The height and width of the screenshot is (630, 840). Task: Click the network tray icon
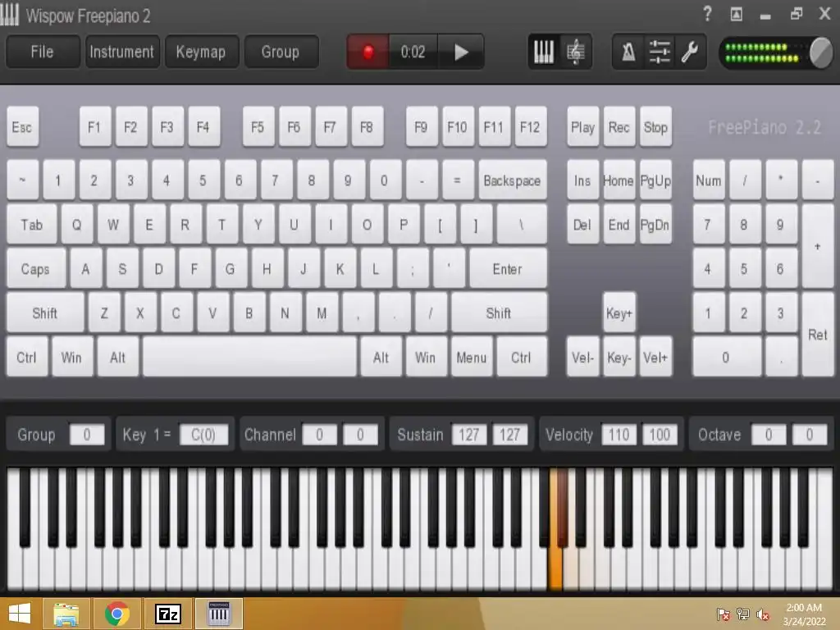click(x=743, y=614)
